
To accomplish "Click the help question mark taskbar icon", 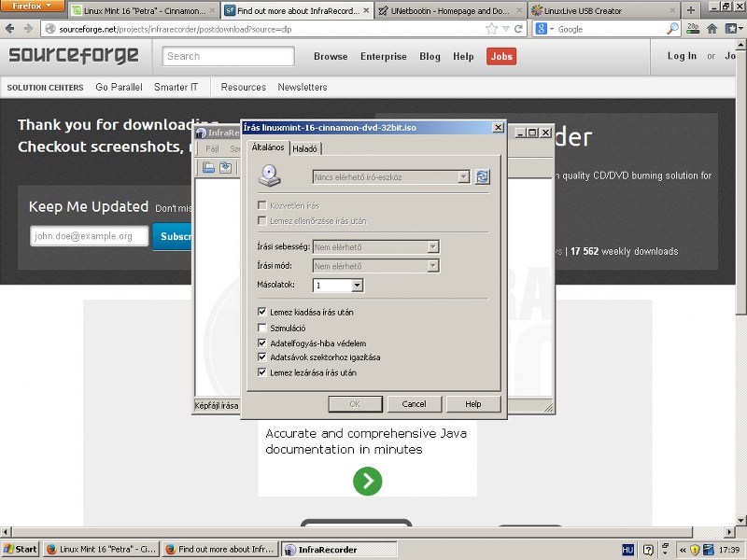I will tap(648, 550).
